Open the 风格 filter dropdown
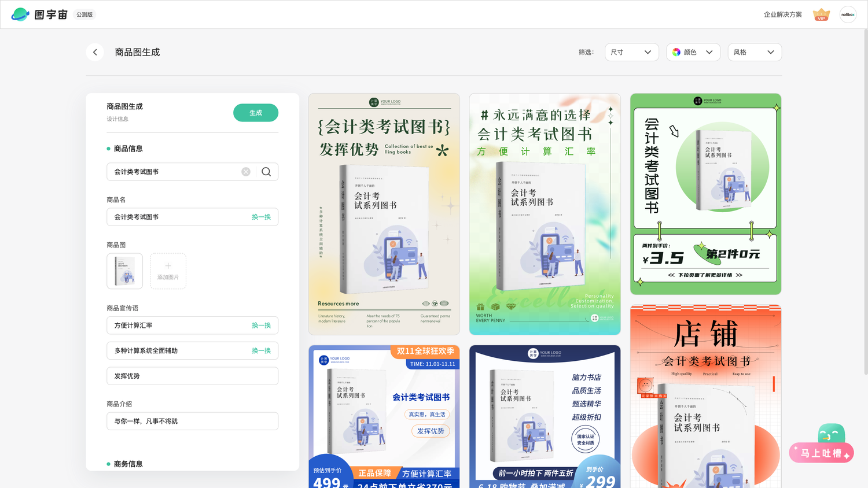868x488 pixels. point(755,52)
